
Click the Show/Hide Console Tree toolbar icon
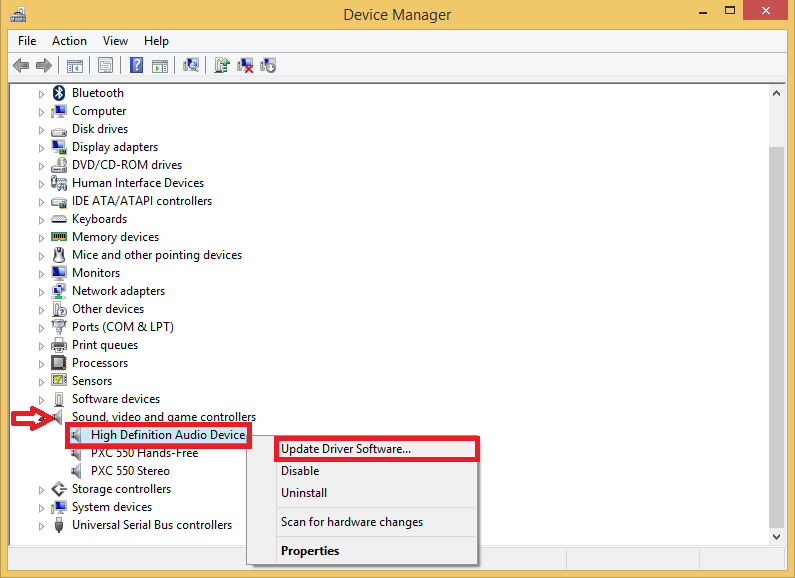tap(75, 65)
